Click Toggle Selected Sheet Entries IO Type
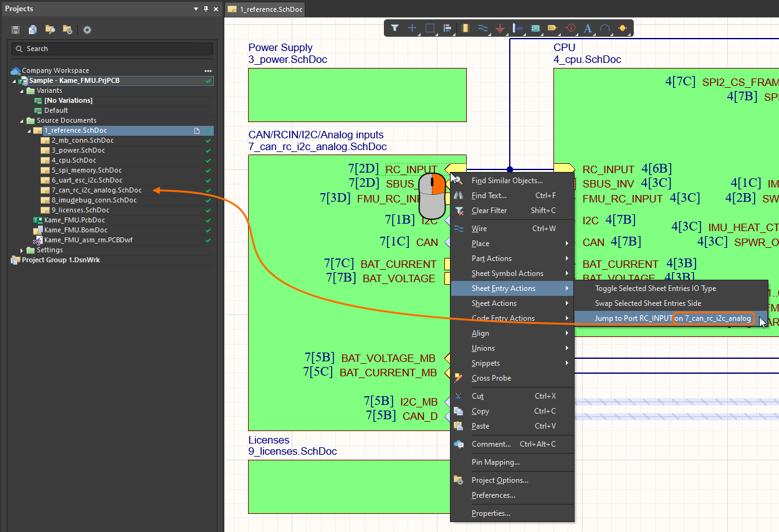Image resolution: width=779 pixels, height=532 pixels. click(655, 288)
